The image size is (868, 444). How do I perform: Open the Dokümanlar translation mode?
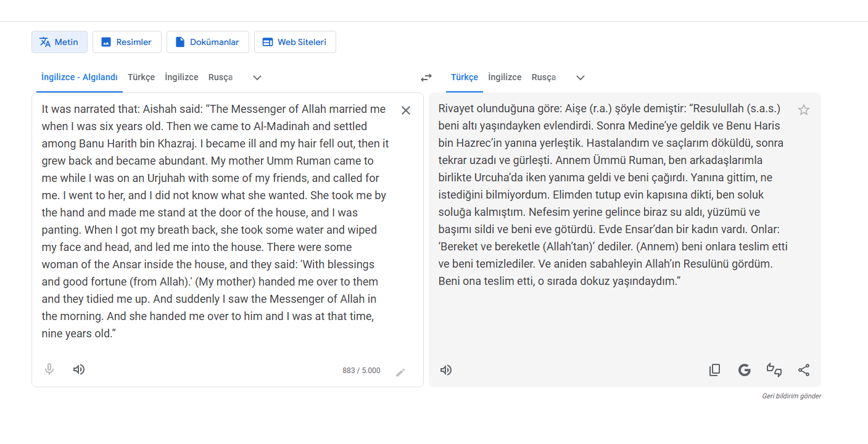pos(207,42)
